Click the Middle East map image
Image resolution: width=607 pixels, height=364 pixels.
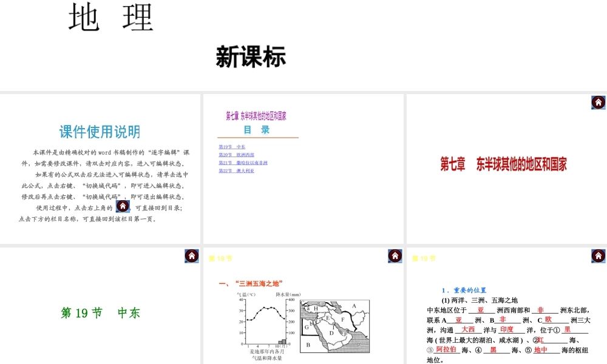tap(335, 326)
